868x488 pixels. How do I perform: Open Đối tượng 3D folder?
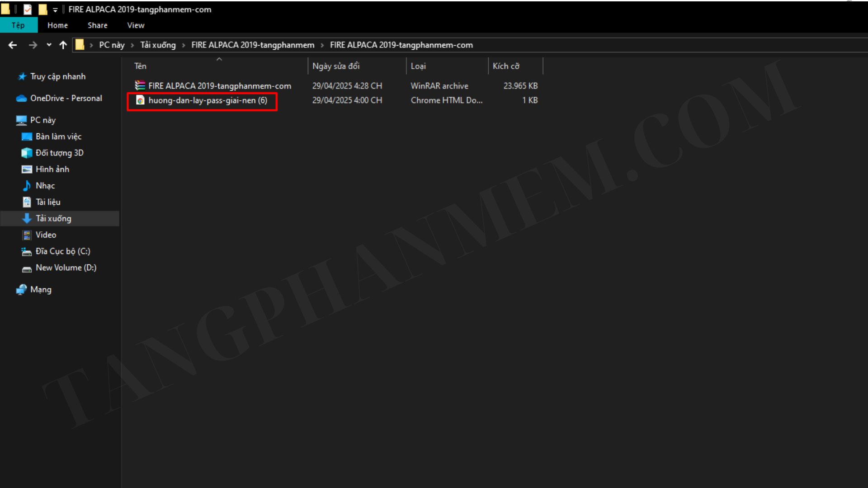coord(59,153)
